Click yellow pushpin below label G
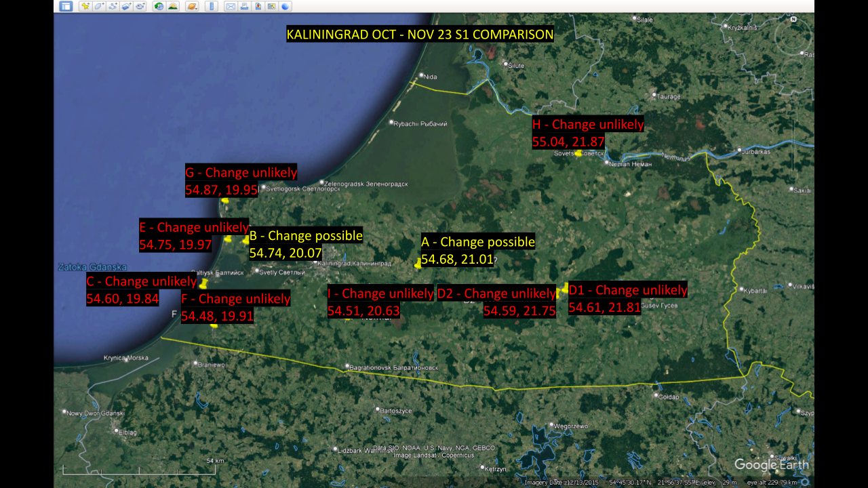 225,200
